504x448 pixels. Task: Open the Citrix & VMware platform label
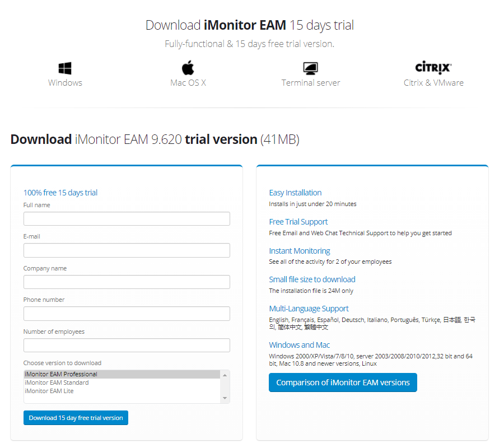pyautogui.click(x=433, y=83)
